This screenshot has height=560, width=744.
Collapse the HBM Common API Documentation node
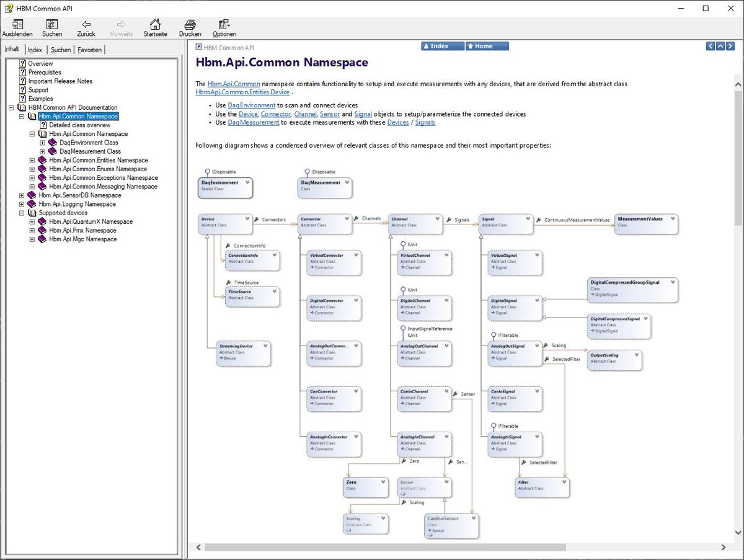pyautogui.click(x=11, y=107)
